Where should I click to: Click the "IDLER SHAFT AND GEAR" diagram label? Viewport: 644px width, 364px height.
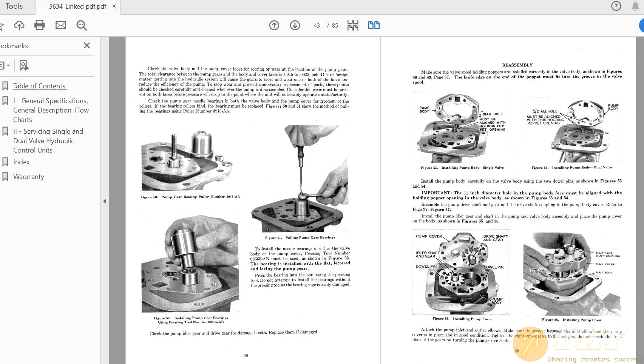[x=428, y=254]
